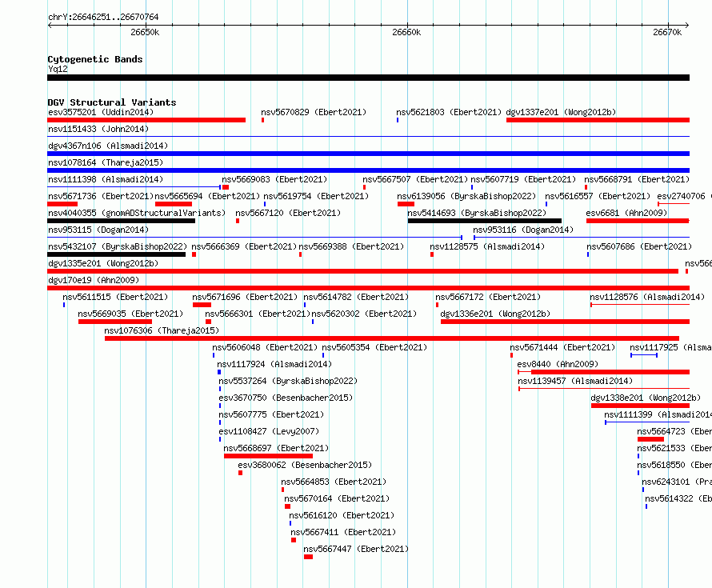
Task: Click nsv5667172 (Ebert2021) label
Action: (x=488, y=297)
